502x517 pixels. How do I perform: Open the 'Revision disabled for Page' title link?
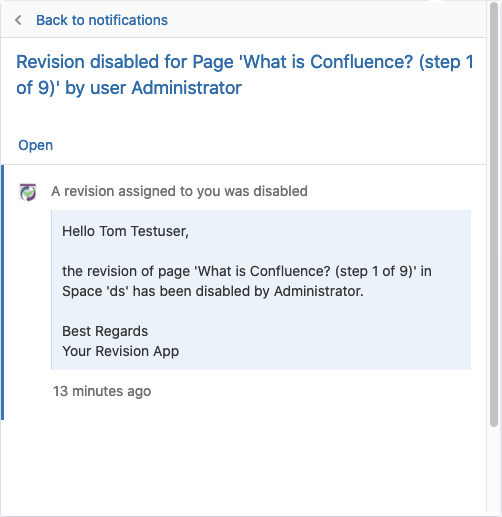click(245, 75)
